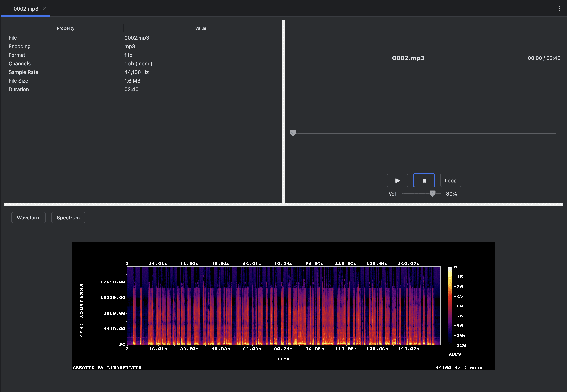Click the value 1 ch (mono)
Viewport: 567px width, 392px height.
click(x=138, y=64)
